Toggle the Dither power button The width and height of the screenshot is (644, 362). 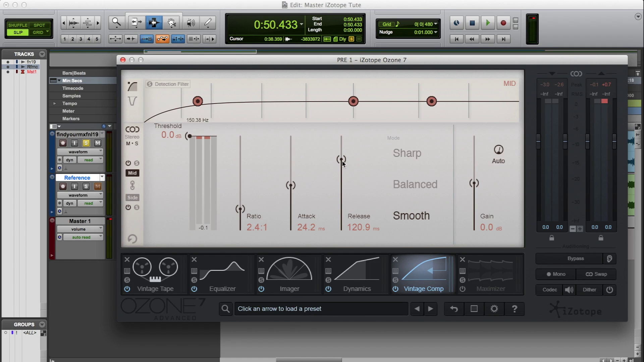click(x=609, y=290)
